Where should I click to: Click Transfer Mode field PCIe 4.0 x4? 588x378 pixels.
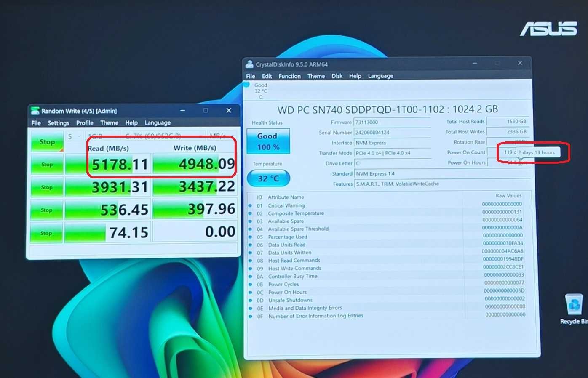pos(392,153)
